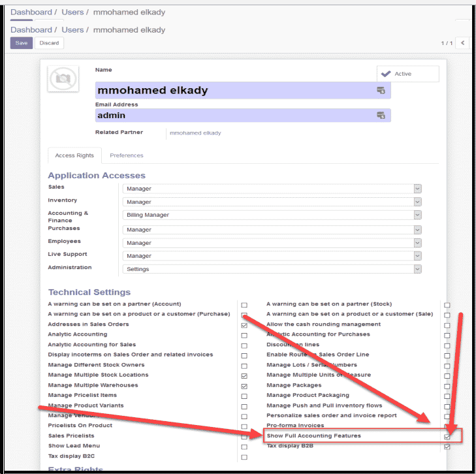The height and width of the screenshot is (474, 476).
Task: Open the Sales access dropdown
Action: (272, 189)
